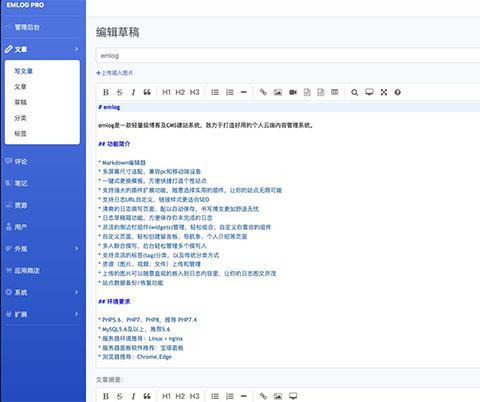Apply italic in the 文章摘要 toolbar

(x=133, y=396)
